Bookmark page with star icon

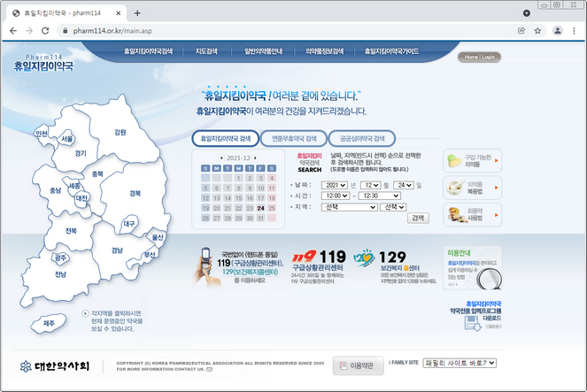pyautogui.click(x=537, y=31)
